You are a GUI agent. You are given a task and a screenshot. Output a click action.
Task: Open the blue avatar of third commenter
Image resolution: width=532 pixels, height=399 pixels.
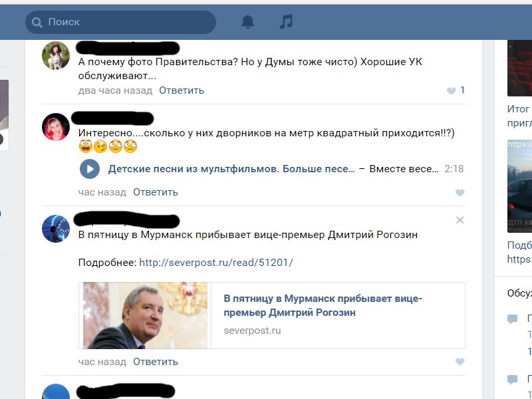tap(56, 228)
